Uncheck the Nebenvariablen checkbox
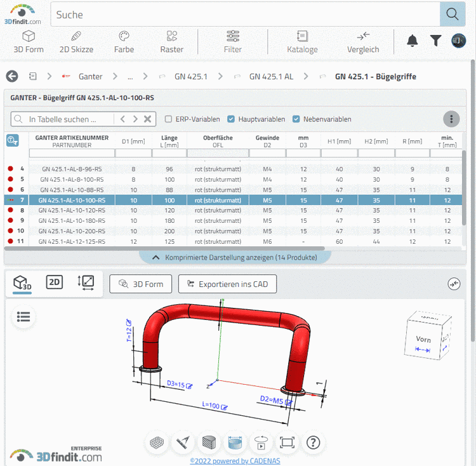 [296, 119]
